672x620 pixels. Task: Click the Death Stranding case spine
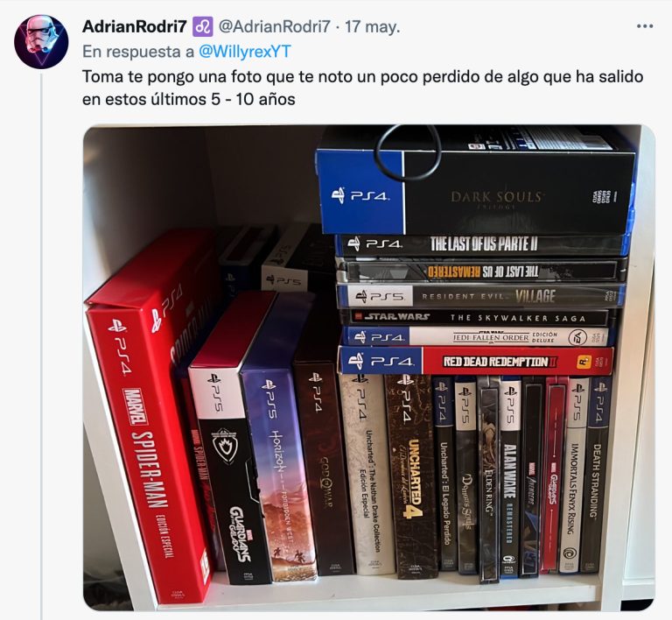pyautogui.click(x=597, y=474)
